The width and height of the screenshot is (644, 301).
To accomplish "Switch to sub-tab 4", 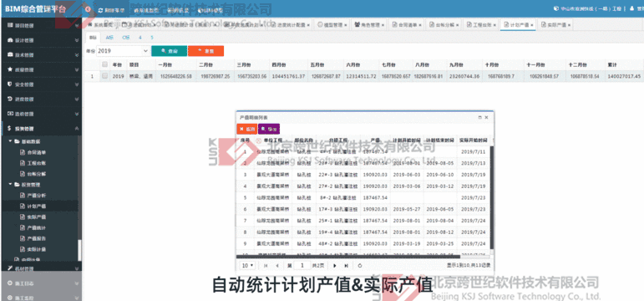I will (140, 38).
